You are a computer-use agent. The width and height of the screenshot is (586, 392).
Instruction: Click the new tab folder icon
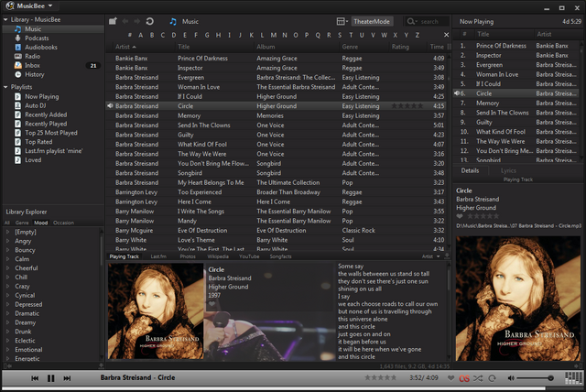[x=113, y=21]
